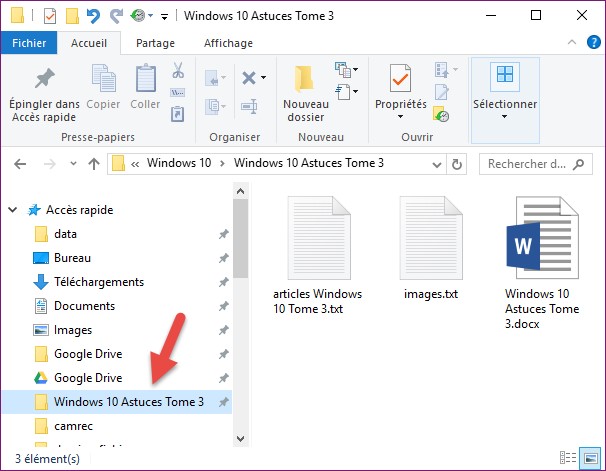Unpin Windows 10 Astuces Tome 3 pin
This screenshot has height=471, width=606.
224,402
